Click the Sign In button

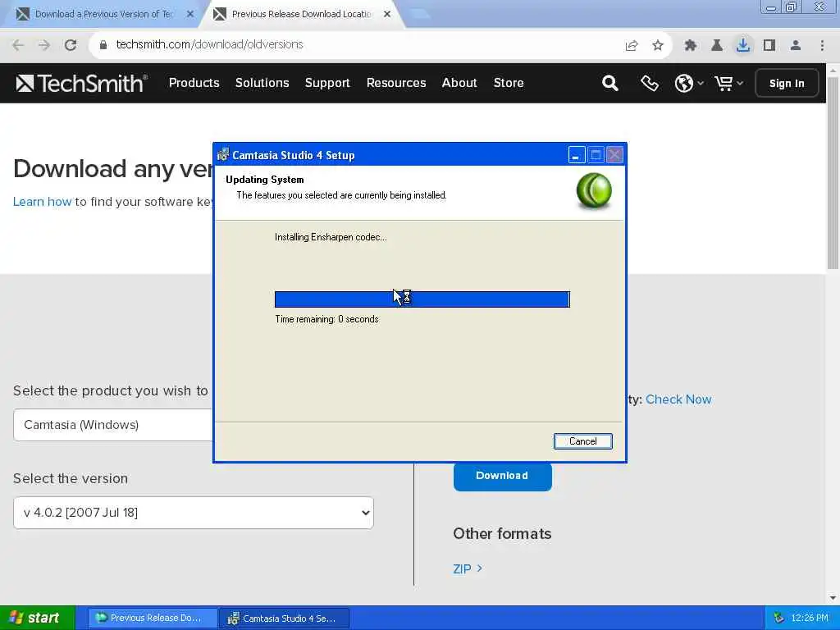point(787,83)
